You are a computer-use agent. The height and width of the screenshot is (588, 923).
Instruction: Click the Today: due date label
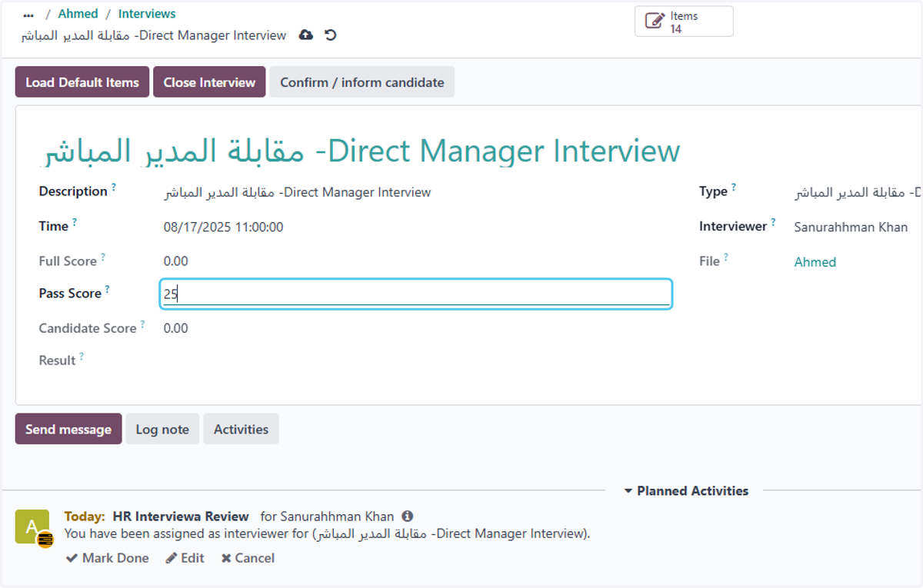click(x=85, y=517)
